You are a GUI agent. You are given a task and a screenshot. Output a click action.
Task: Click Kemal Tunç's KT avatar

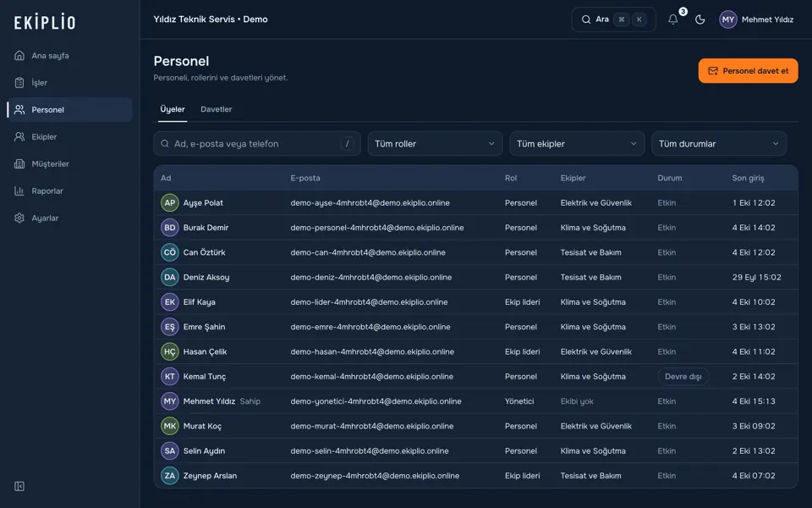169,376
